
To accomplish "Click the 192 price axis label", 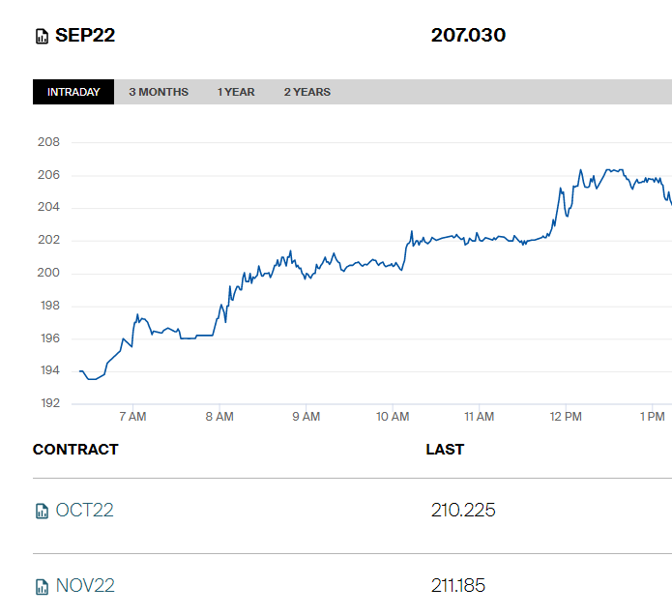I will click(48, 403).
